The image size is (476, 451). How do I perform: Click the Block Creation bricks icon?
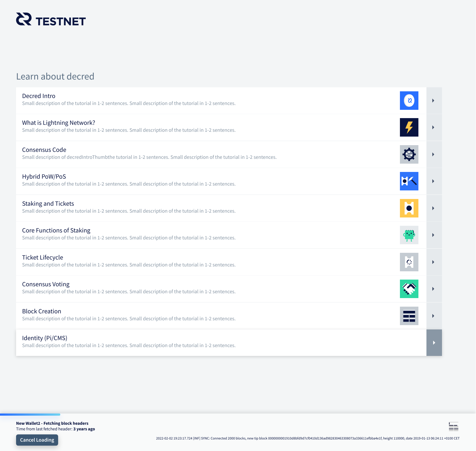pyautogui.click(x=409, y=316)
